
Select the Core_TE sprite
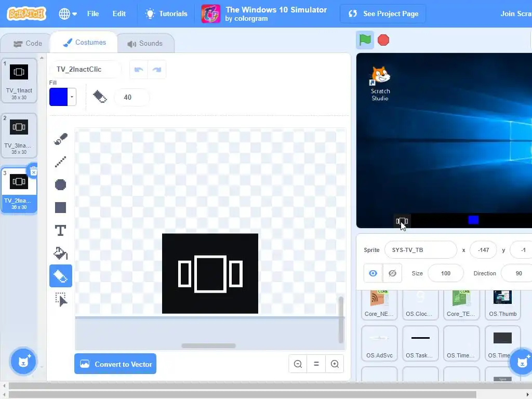coord(461,304)
